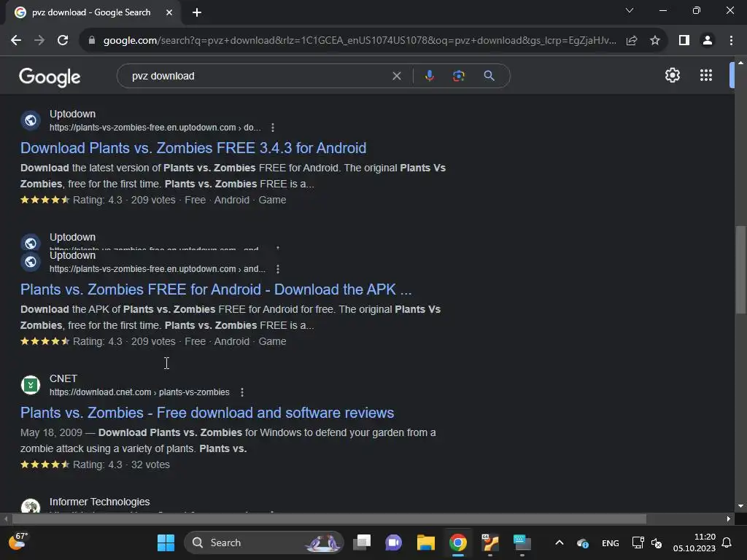Go back to the previous page

pyautogui.click(x=16, y=41)
